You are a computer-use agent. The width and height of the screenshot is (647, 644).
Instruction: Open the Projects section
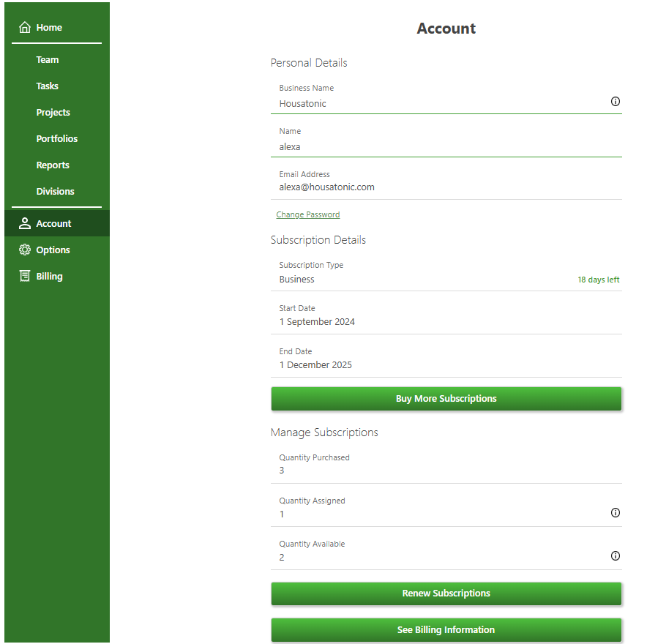pyautogui.click(x=53, y=113)
